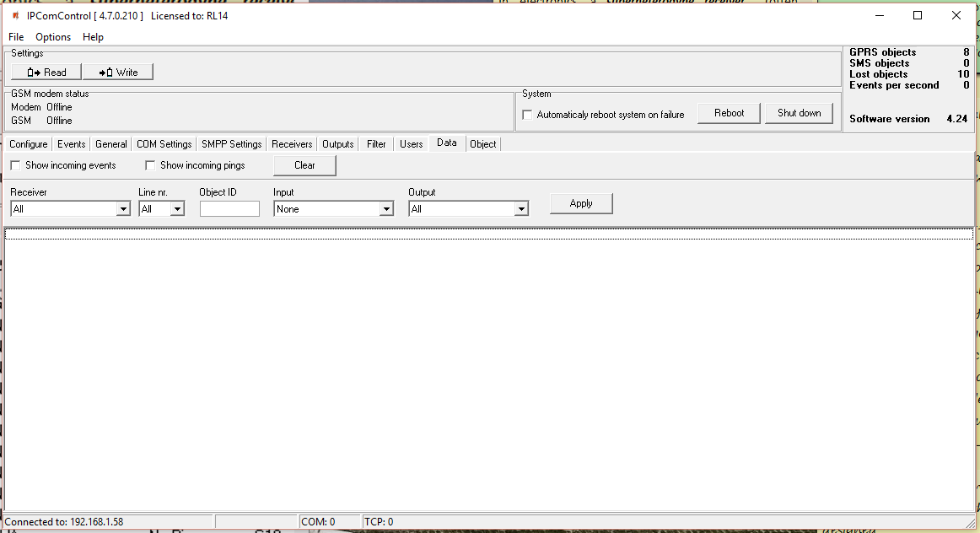
Task: Click the Object ID input field
Action: coord(229,209)
